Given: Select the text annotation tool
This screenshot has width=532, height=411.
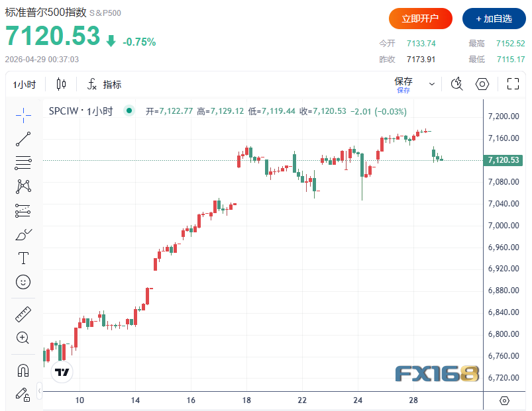Looking at the screenshot, I should coord(23,258).
